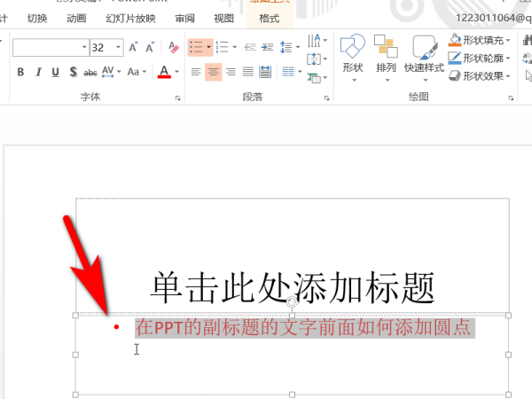Launch 段落 paragraph dialog launcher
532x399 pixels.
click(326, 98)
